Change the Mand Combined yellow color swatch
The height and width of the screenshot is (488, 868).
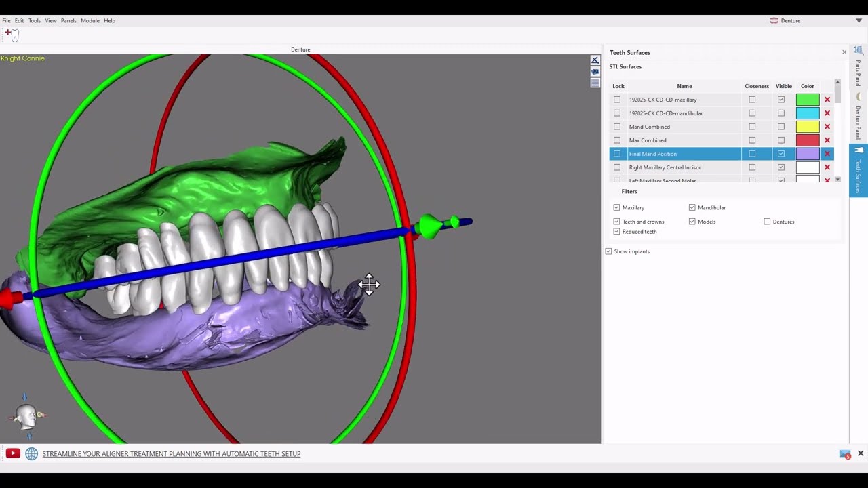808,127
